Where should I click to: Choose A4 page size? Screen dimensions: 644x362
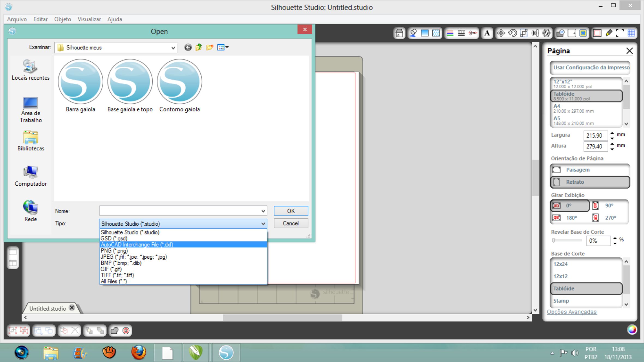(x=586, y=108)
